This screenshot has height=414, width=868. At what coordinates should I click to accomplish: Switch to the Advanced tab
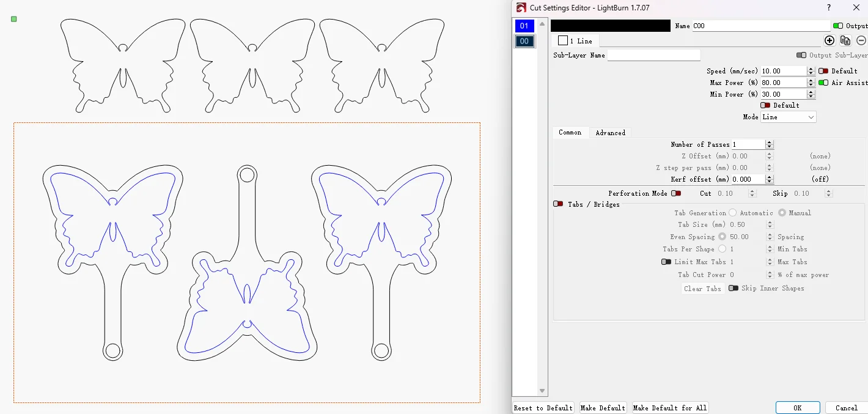[610, 133]
